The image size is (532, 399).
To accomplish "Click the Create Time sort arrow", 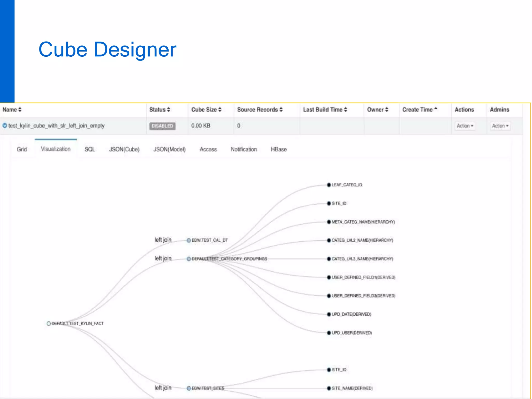I will (x=436, y=109).
